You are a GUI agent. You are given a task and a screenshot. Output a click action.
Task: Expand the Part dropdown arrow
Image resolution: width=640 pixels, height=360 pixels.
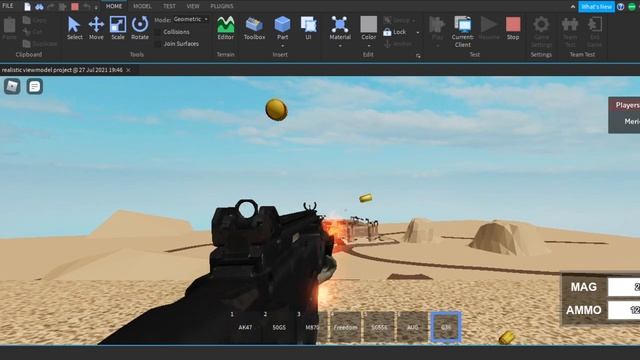[282, 46]
